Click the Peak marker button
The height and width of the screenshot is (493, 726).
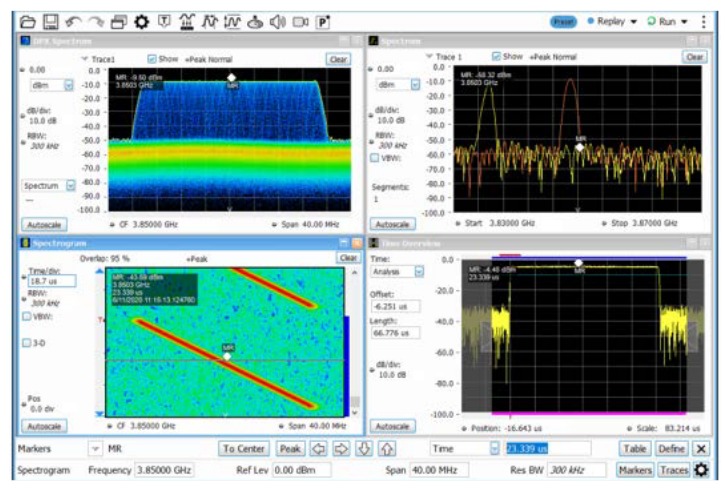(290, 449)
